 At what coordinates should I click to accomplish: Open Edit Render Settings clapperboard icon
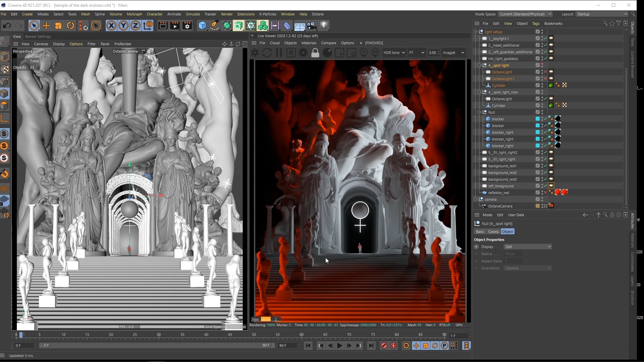pyautogui.click(x=187, y=26)
